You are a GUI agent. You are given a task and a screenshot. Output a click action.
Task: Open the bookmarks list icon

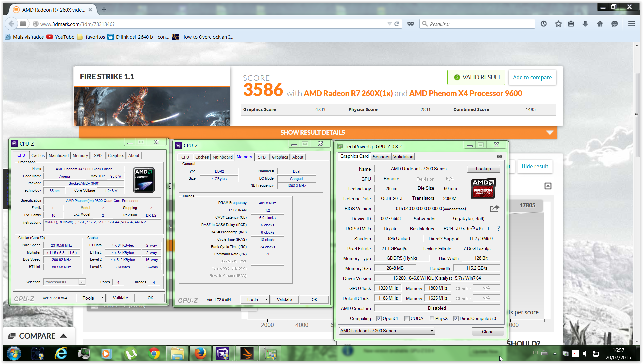coord(571,24)
